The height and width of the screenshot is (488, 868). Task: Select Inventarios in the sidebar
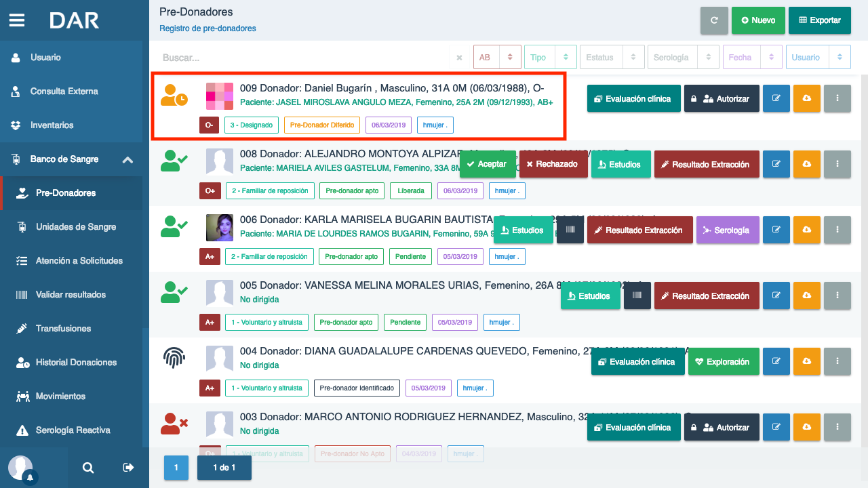click(x=71, y=125)
